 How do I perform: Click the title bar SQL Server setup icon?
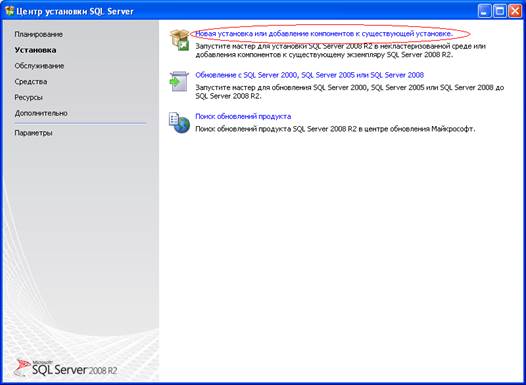click(10, 11)
